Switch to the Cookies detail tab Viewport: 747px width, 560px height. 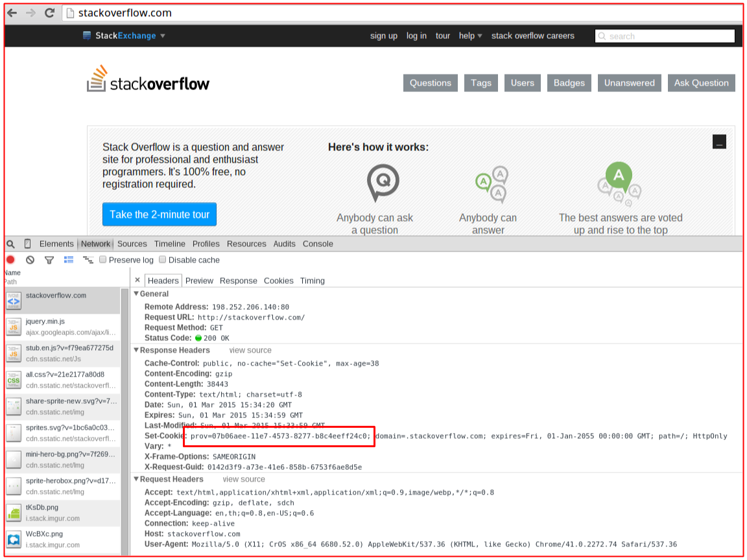279,281
